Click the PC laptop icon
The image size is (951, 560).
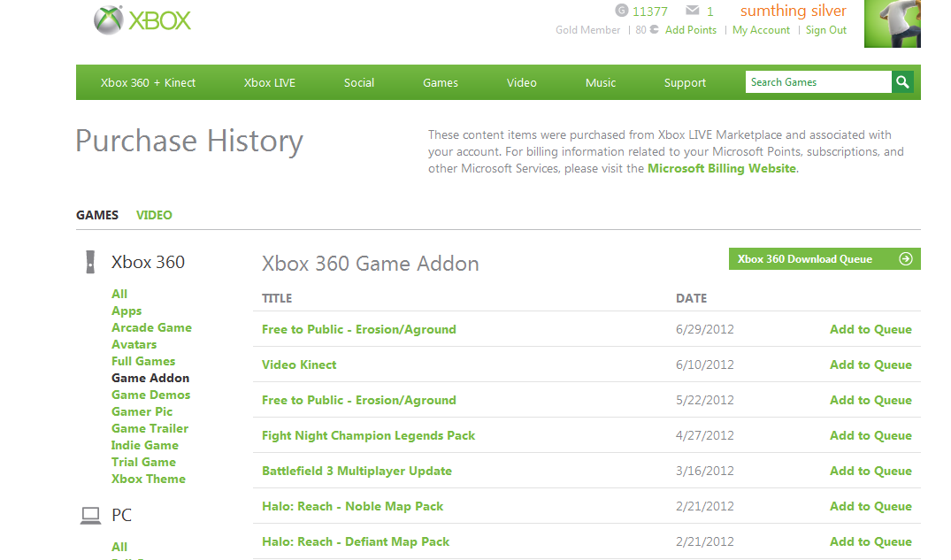coord(90,515)
